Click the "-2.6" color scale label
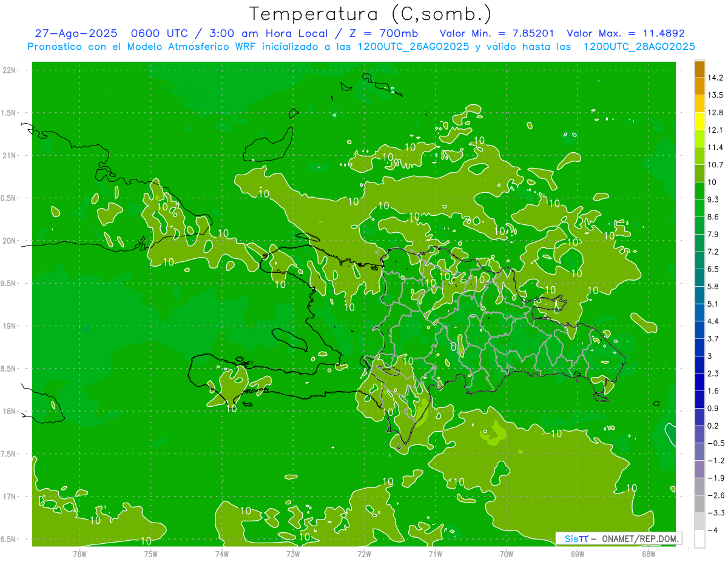Image resolution: width=728 pixels, height=562 pixels. [716, 495]
